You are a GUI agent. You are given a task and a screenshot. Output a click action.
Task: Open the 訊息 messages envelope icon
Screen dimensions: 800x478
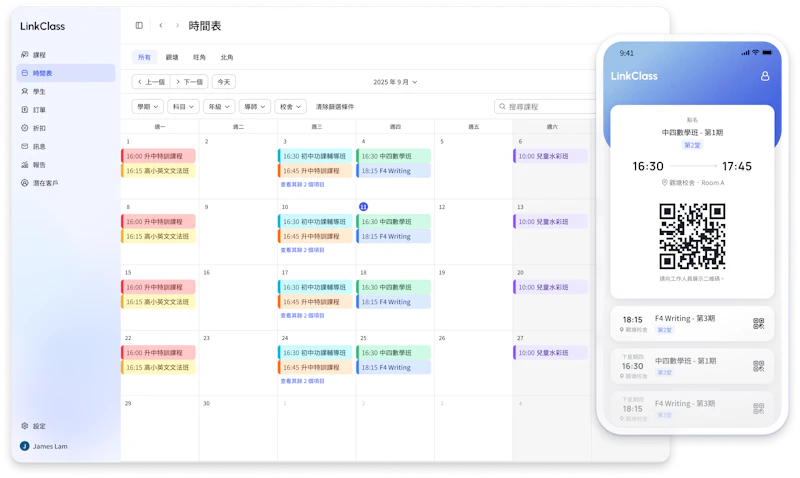pos(24,146)
